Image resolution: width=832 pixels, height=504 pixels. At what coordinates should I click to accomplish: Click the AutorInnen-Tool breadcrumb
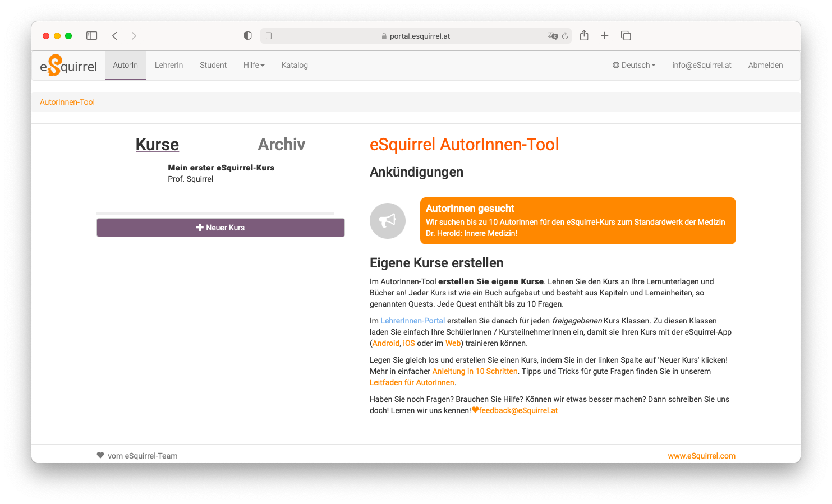67,102
